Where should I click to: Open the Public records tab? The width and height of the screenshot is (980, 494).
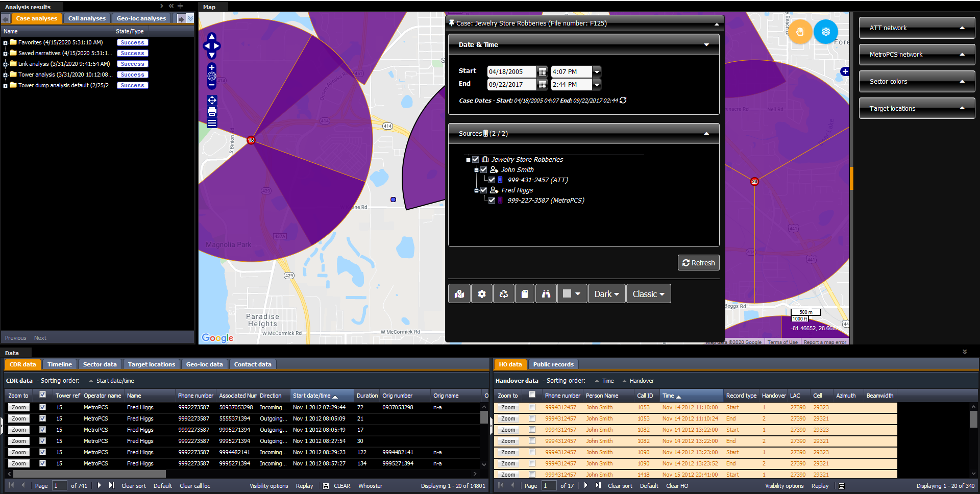[x=553, y=364]
